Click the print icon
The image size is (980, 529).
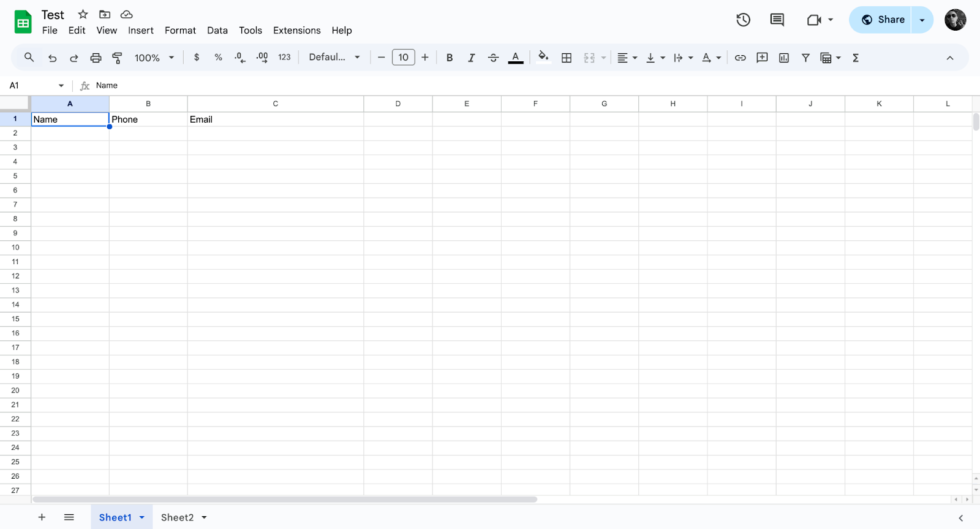96,58
